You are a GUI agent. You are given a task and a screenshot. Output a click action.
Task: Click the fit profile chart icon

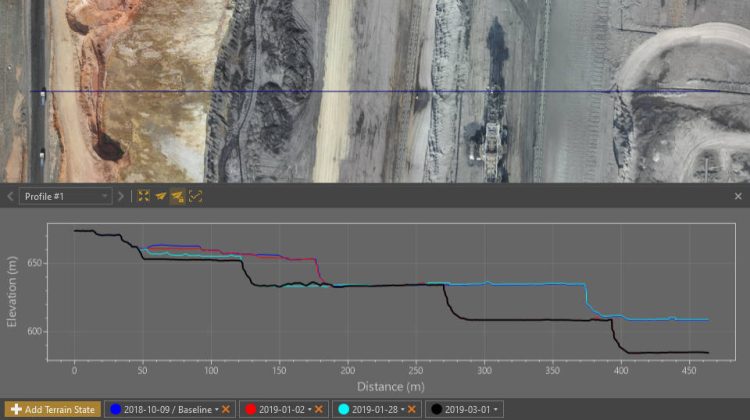[195, 196]
